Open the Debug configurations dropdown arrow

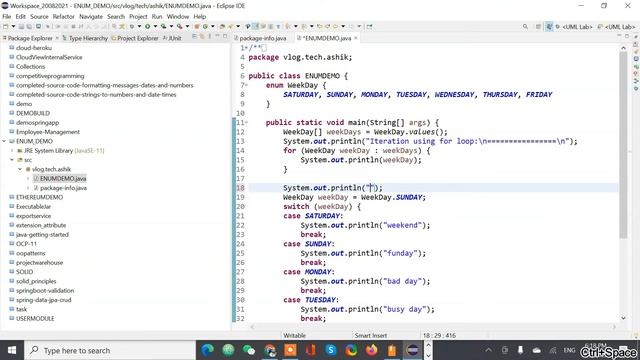[x=139, y=27]
